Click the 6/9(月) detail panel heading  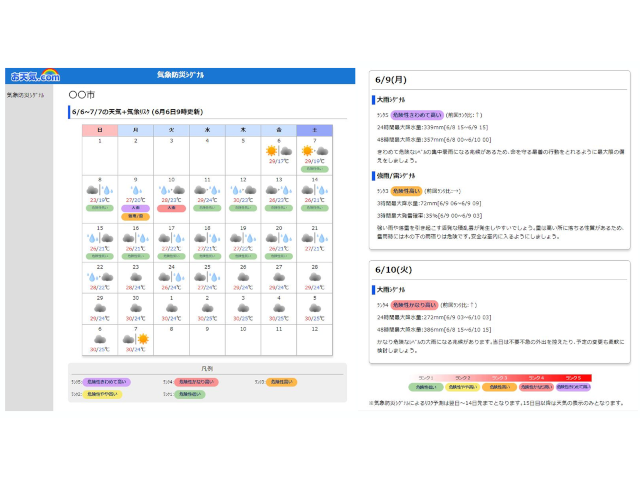click(390, 79)
